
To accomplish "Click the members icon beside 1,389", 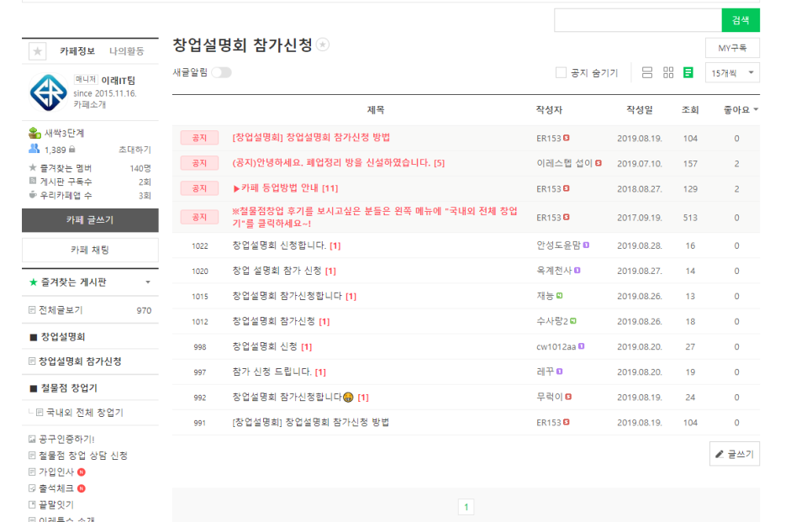I will pyautogui.click(x=34, y=149).
